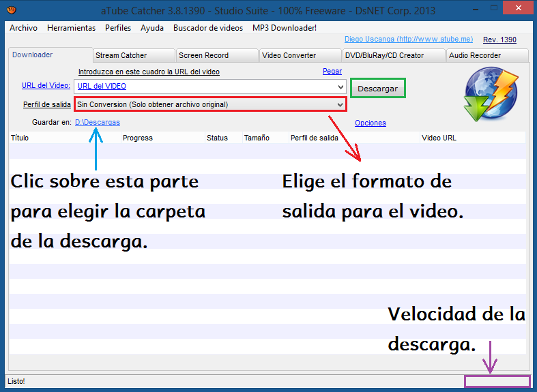The width and height of the screenshot is (537, 392).
Task: Open the D:\Descargas save folder link
Action: 98,123
